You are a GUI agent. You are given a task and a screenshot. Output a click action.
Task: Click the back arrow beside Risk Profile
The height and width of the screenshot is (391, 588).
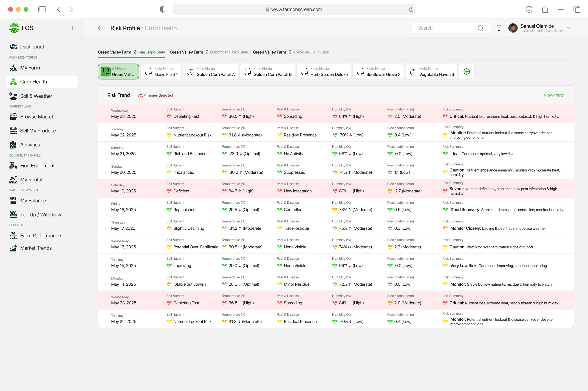[99, 28]
